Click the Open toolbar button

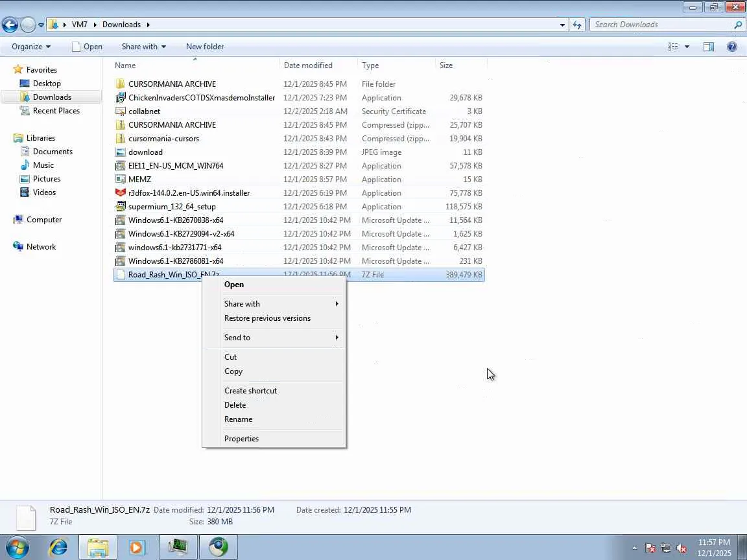pos(87,47)
